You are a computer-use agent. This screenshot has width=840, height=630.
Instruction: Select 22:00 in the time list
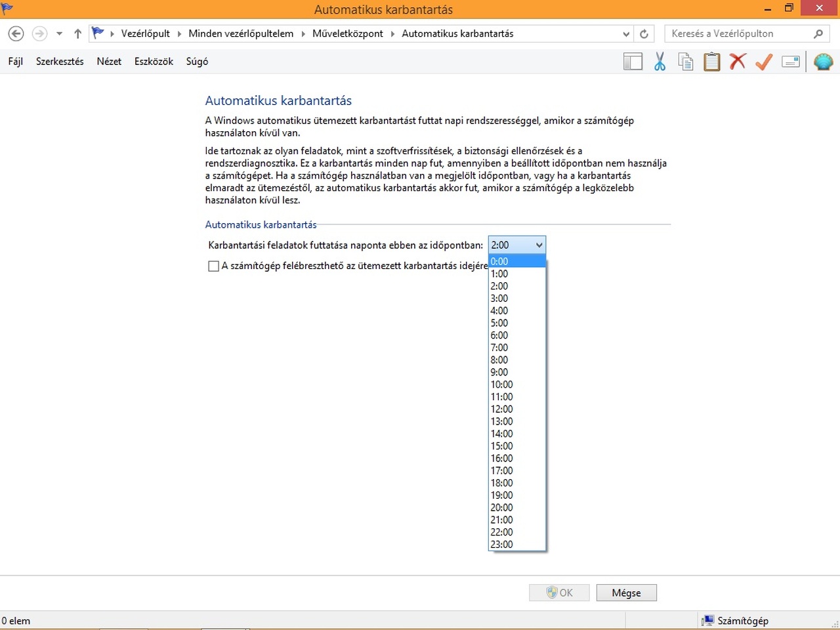(x=517, y=532)
